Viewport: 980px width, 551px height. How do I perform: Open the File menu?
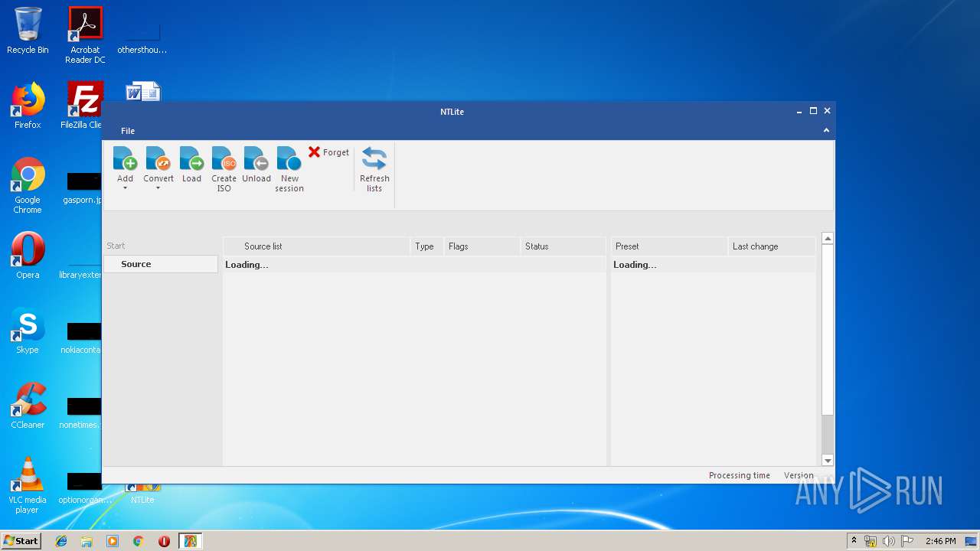click(128, 131)
